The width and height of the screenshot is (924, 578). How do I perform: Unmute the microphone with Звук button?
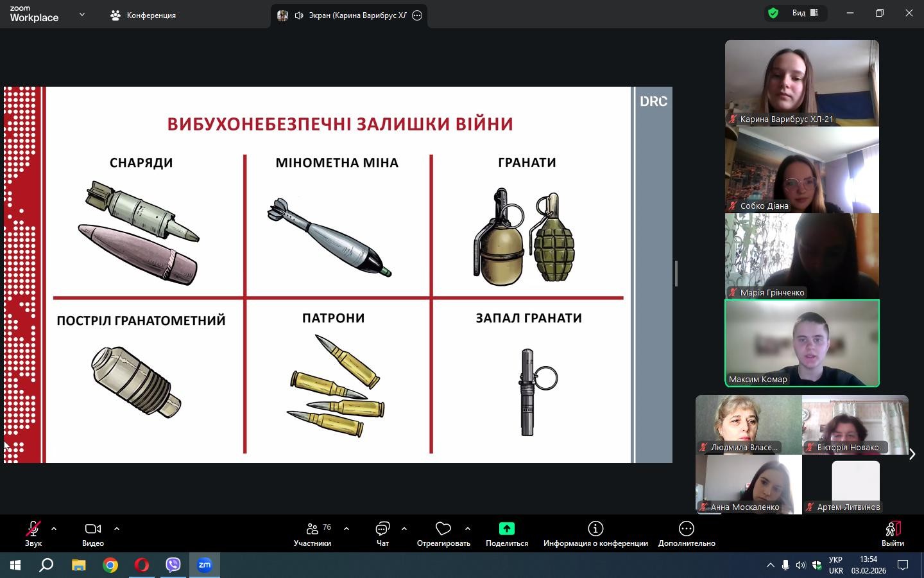click(x=33, y=533)
